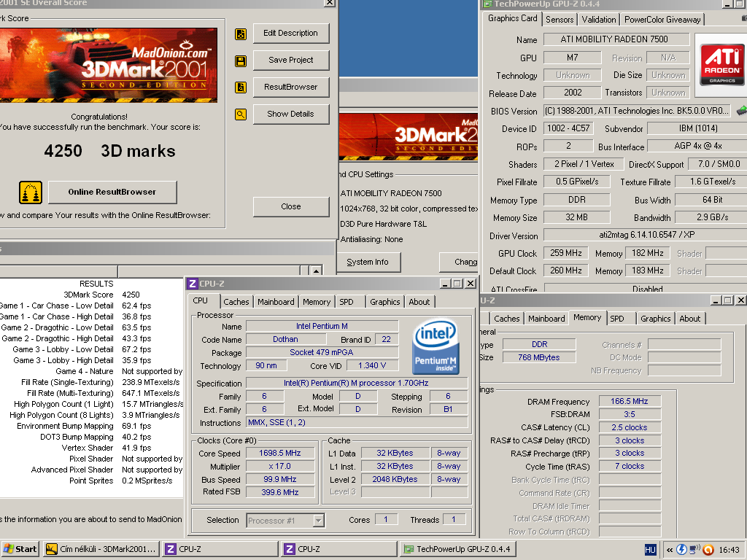This screenshot has width=747, height=560.
Task: Click the System Info button in 3DMark
Action: tap(368, 262)
